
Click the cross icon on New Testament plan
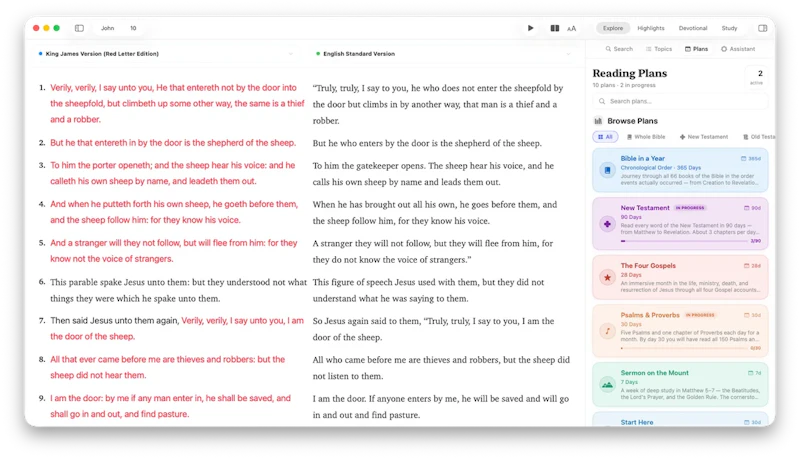[607, 224]
